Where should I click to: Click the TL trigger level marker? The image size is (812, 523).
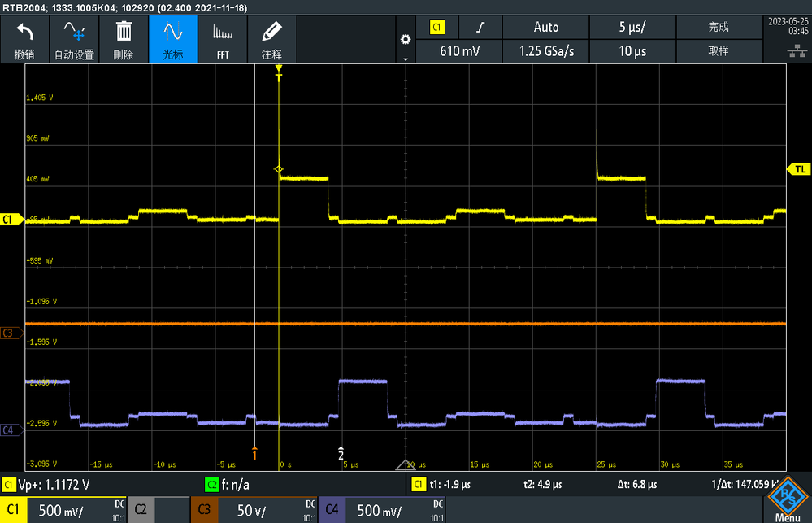pos(799,169)
